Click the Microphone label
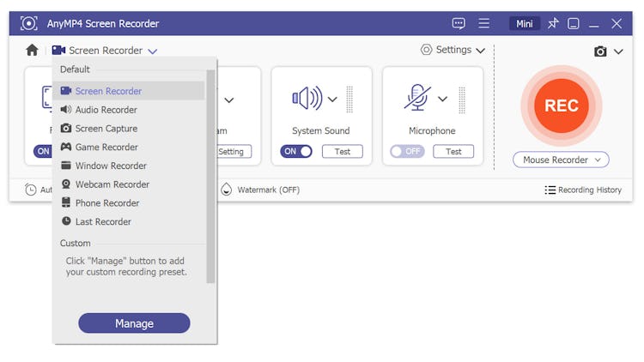644x362 pixels. pyautogui.click(x=432, y=130)
